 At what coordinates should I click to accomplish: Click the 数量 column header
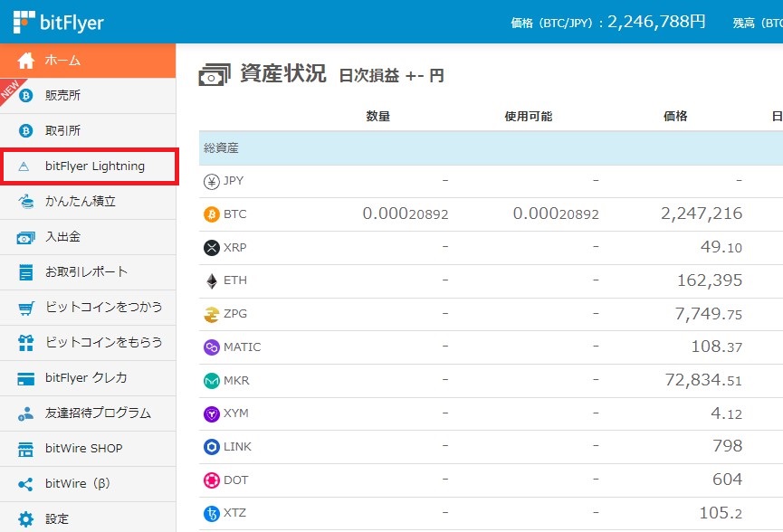[x=378, y=117]
